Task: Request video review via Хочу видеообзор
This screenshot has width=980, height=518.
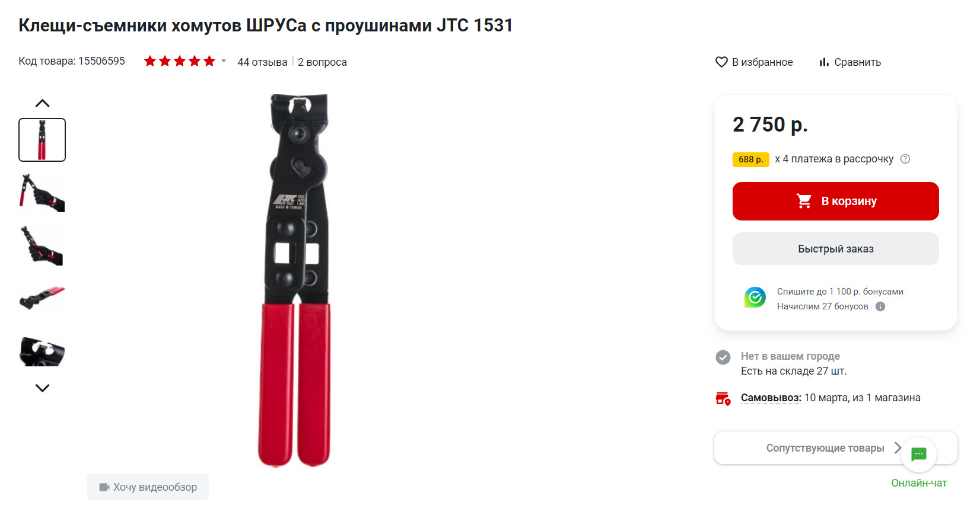Action: pyautogui.click(x=148, y=487)
